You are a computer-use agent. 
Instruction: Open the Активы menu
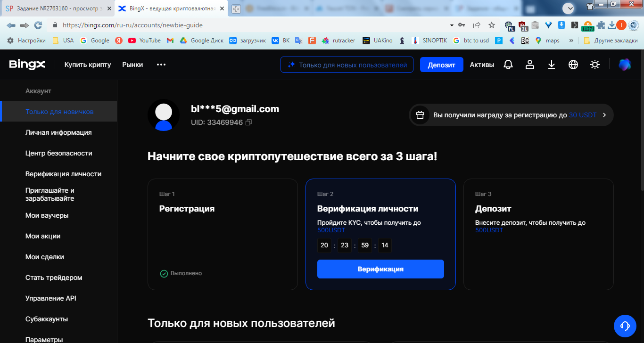click(x=482, y=65)
